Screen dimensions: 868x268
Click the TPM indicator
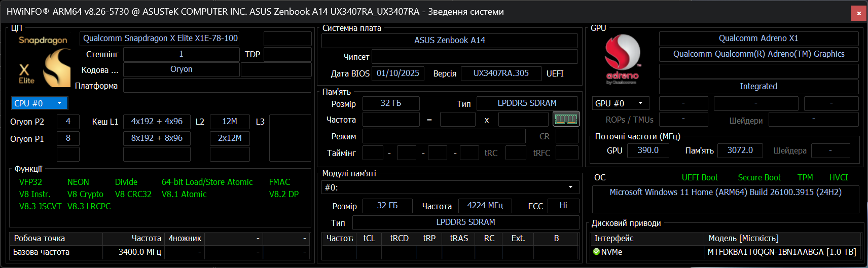tap(805, 178)
